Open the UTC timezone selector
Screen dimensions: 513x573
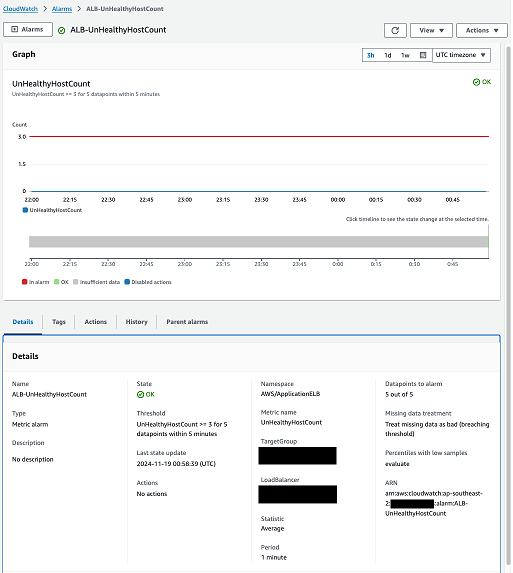pyautogui.click(x=461, y=55)
